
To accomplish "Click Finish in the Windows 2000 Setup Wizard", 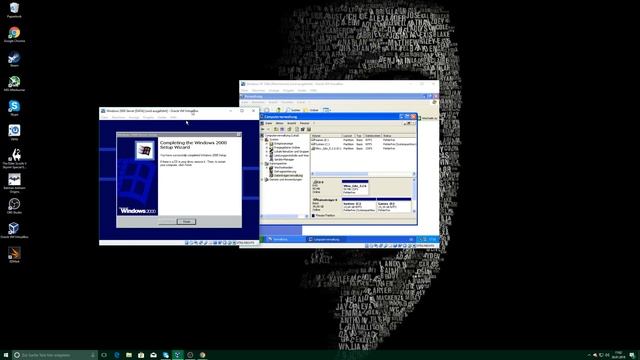I will [x=186, y=221].
